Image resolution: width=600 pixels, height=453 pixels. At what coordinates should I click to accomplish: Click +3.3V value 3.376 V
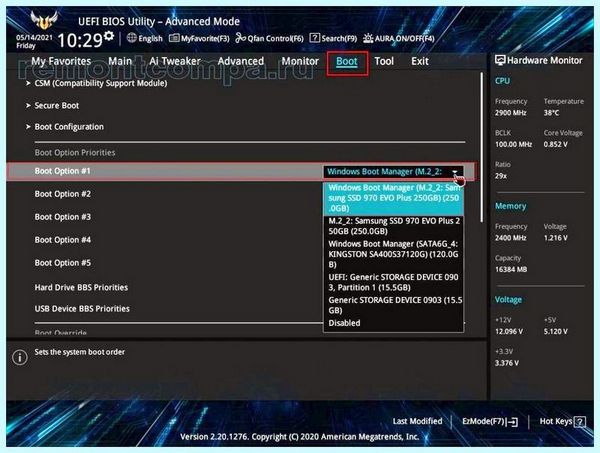point(507,363)
